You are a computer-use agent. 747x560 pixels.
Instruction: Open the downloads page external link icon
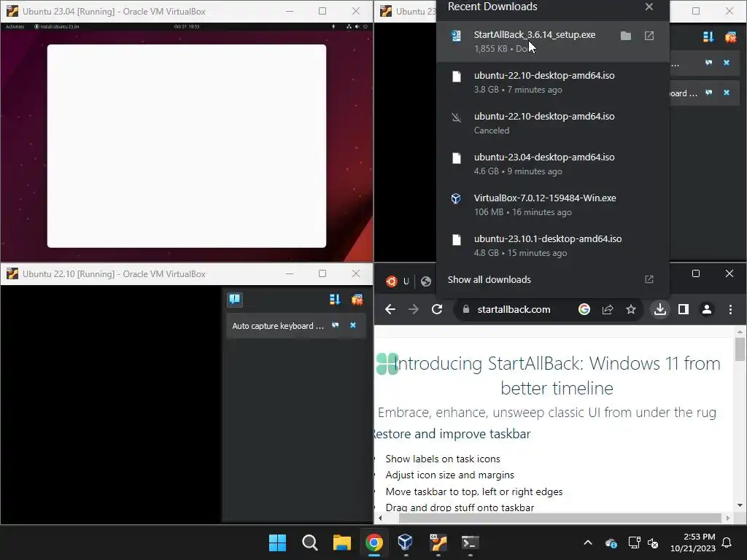(x=649, y=279)
